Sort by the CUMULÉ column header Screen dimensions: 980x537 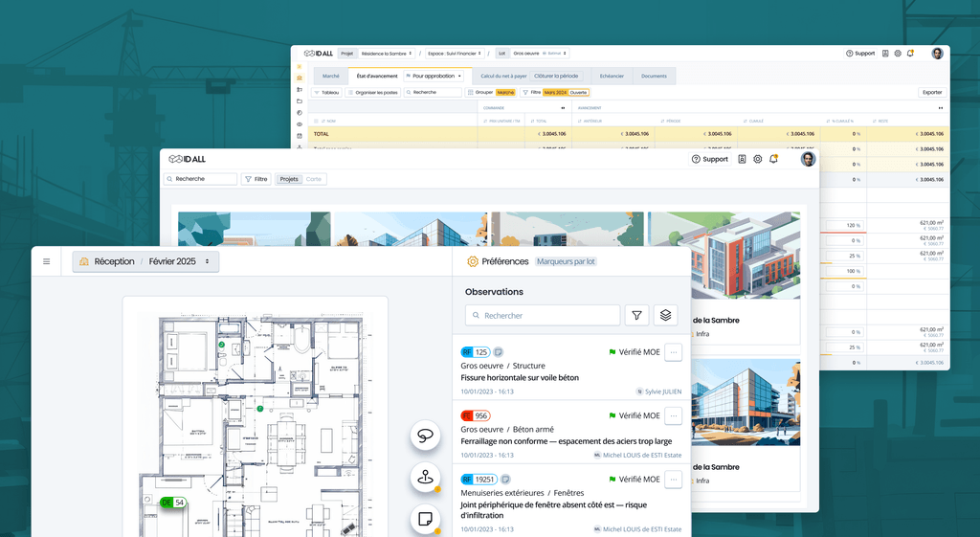(754, 122)
